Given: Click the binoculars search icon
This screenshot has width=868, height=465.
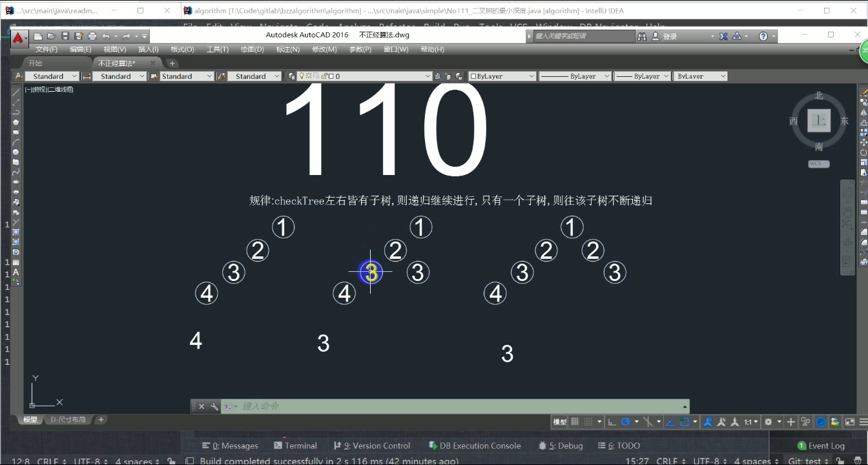Looking at the screenshot, I should point(643,36).
